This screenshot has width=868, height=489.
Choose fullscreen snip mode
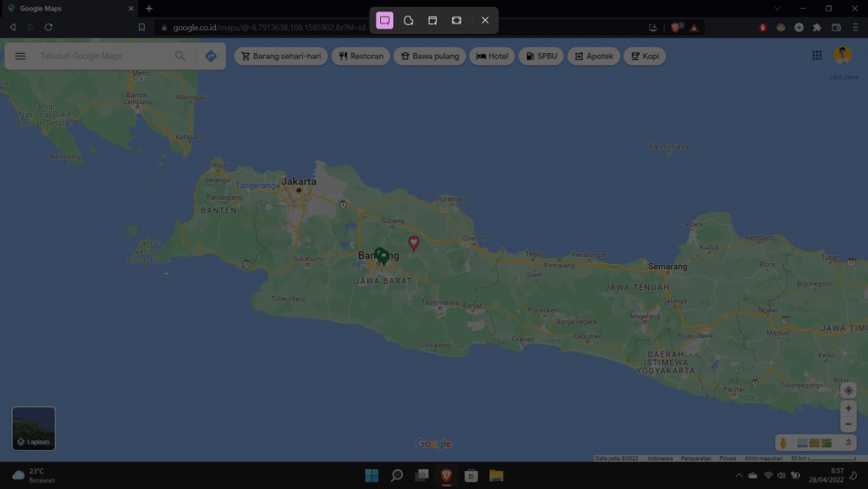tap(457, 20)
